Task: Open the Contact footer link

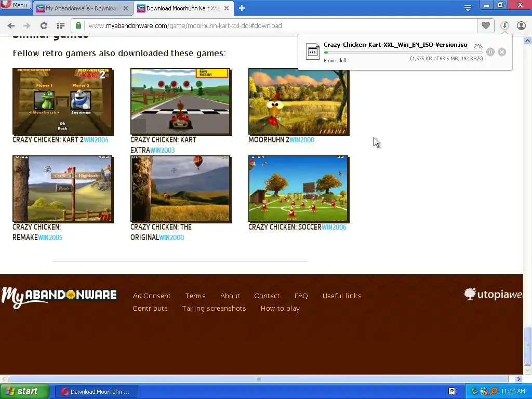Action: [267, 296]
